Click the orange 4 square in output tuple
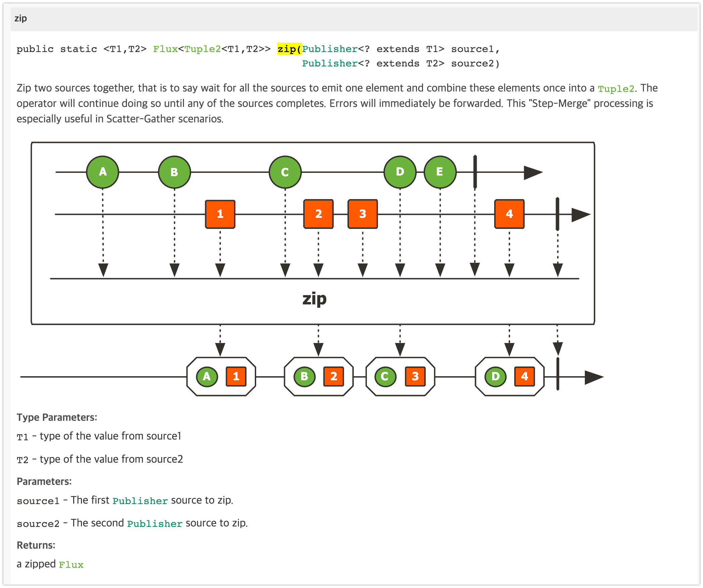The image size is (703, 588). click(524, 377)
